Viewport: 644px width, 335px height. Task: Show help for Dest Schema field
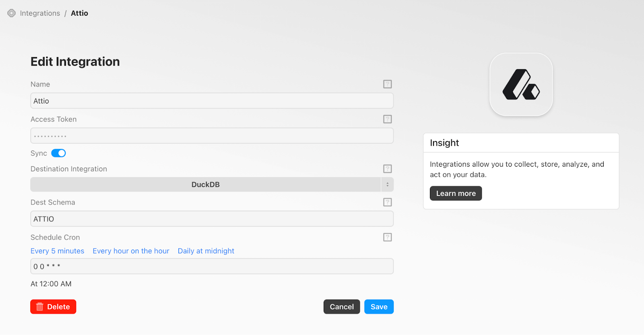coord(387,202)
